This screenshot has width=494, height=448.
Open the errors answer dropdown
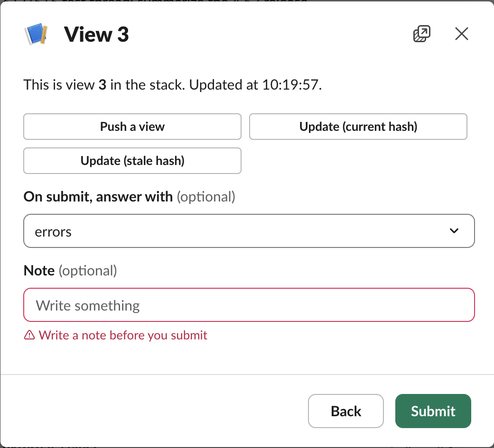(249, 231)
